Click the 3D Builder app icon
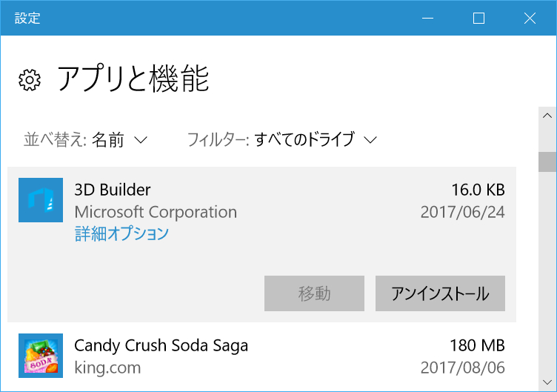The height and width of the screenshot is (392, 557). [41, 200]
